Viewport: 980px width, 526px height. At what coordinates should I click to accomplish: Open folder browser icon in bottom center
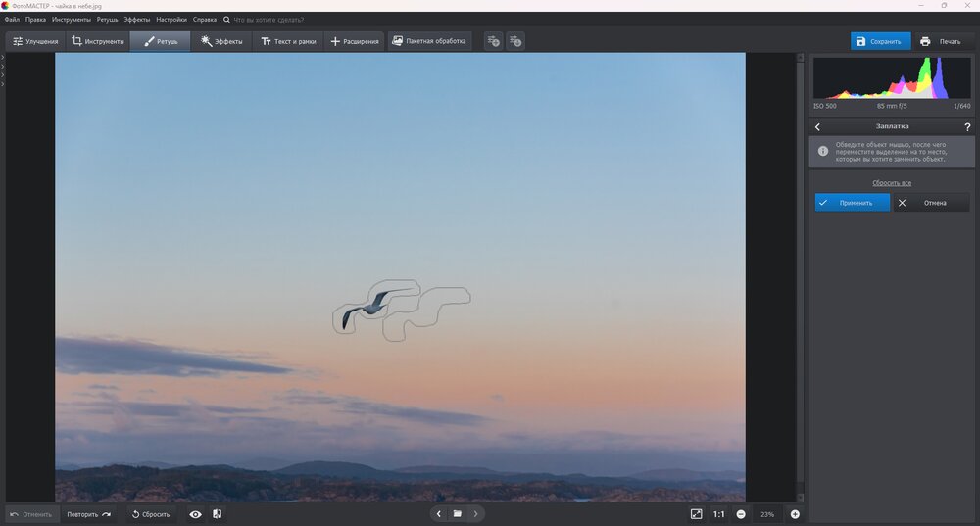[457, 514]
